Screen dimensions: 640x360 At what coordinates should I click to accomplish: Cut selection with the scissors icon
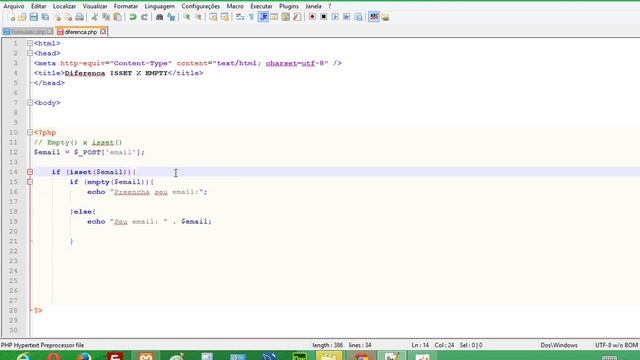click(94, 17)
